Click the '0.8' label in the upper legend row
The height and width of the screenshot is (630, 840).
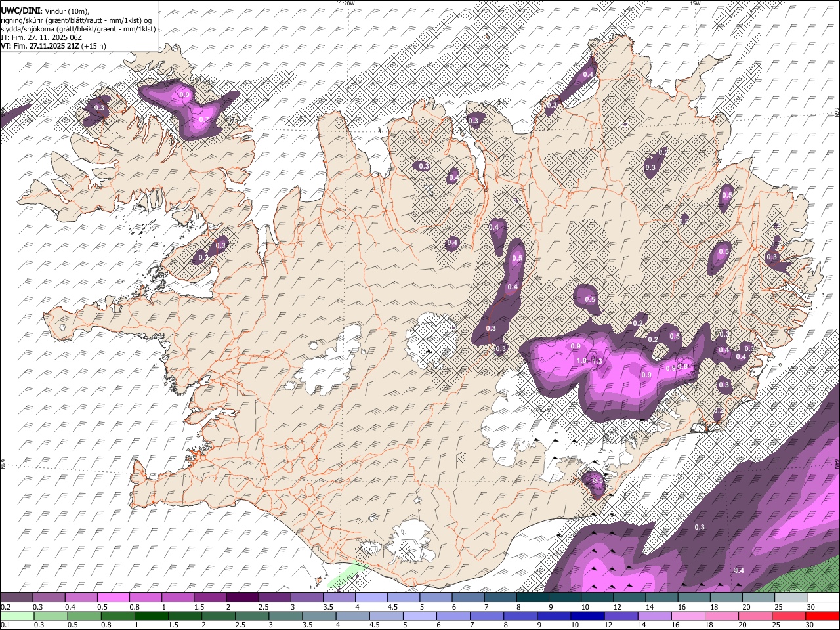pos(135,607)
